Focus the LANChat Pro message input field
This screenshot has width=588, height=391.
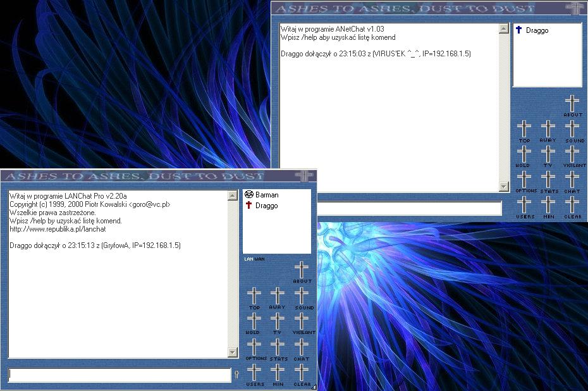click(120, 375)
